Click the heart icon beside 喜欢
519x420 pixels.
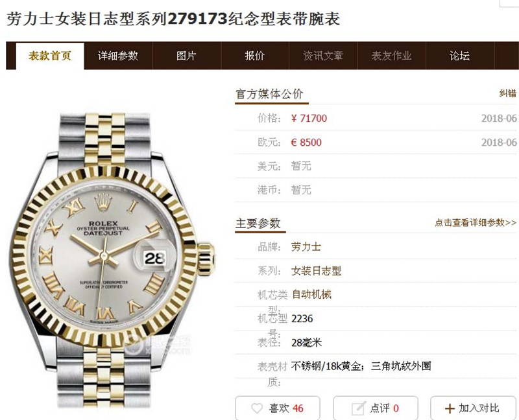pyautogui.click(x=257, y=408)
